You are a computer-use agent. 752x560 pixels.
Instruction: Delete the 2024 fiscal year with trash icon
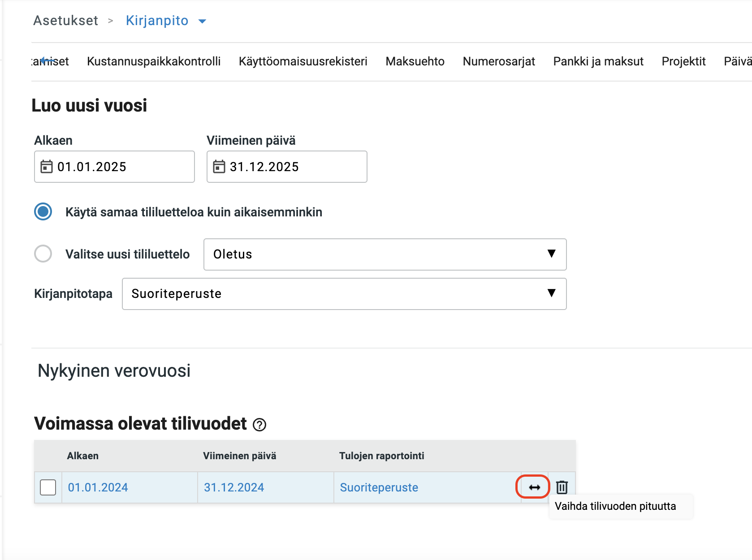click(562, 487)
